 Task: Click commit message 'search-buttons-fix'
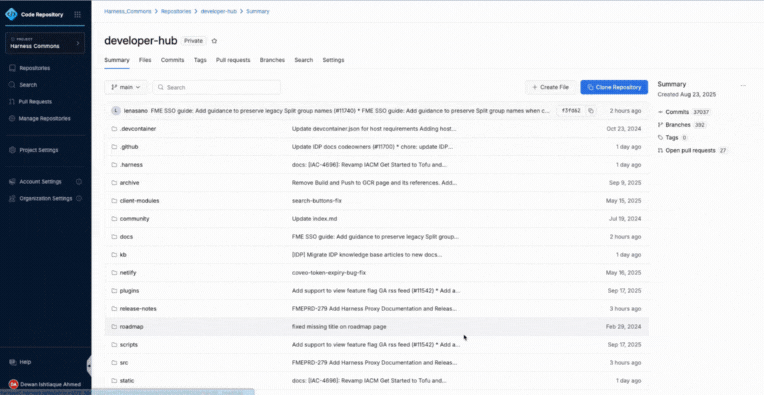pos(317,201)
